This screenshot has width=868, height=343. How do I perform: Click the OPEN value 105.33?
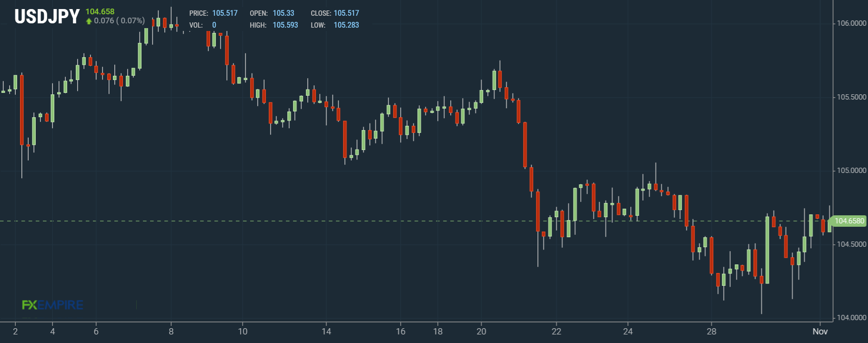(x=283, y=13)
